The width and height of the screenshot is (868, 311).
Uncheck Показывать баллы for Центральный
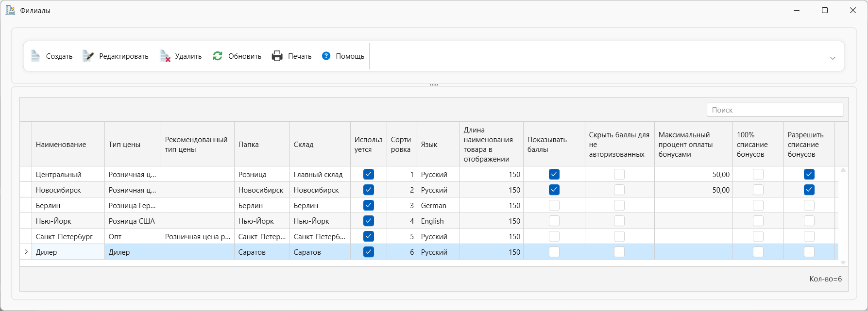click(554, 174)
